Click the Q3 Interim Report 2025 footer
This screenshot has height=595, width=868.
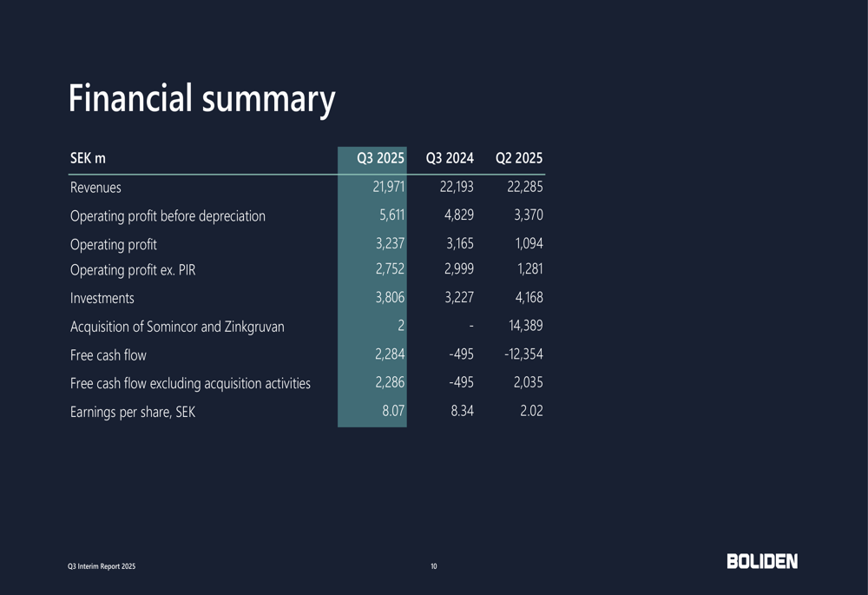point(102,566)
